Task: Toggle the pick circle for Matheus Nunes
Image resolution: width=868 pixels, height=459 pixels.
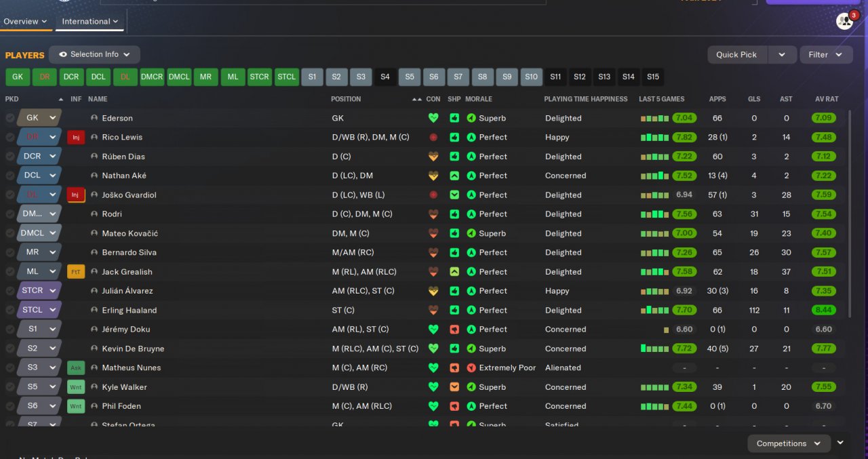Action: click(x=9, y=367)
